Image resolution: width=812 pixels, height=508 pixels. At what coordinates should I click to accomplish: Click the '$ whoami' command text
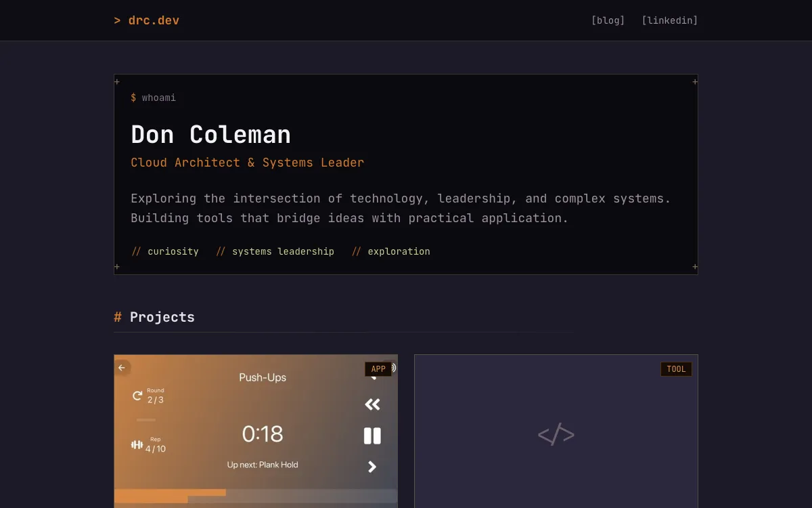(x=153, y=98)
